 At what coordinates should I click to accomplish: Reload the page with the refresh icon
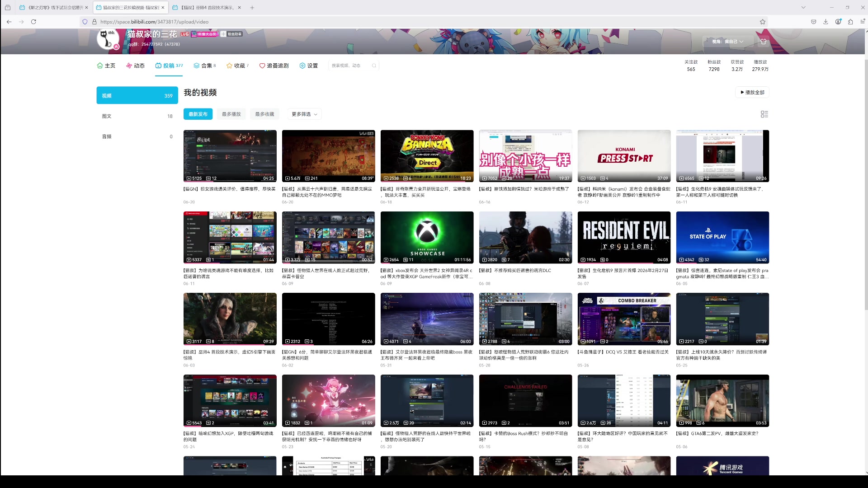pyautogui.click(x=33, y=22)
